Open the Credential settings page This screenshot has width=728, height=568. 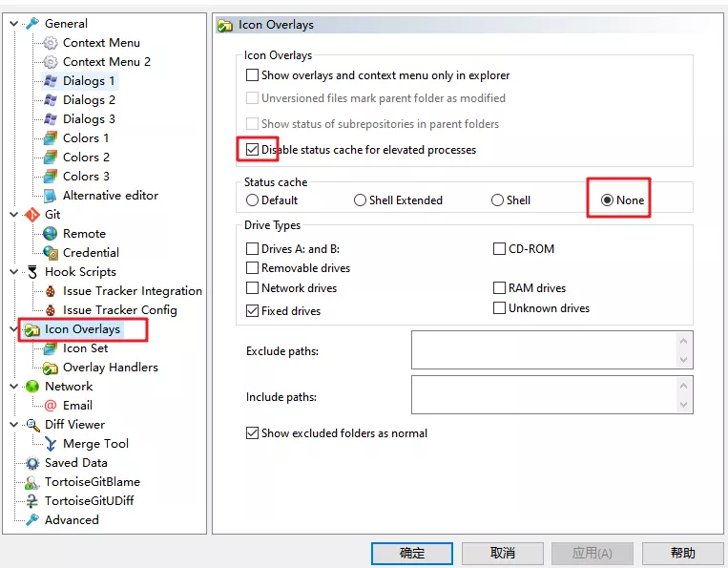pos(91,253)
